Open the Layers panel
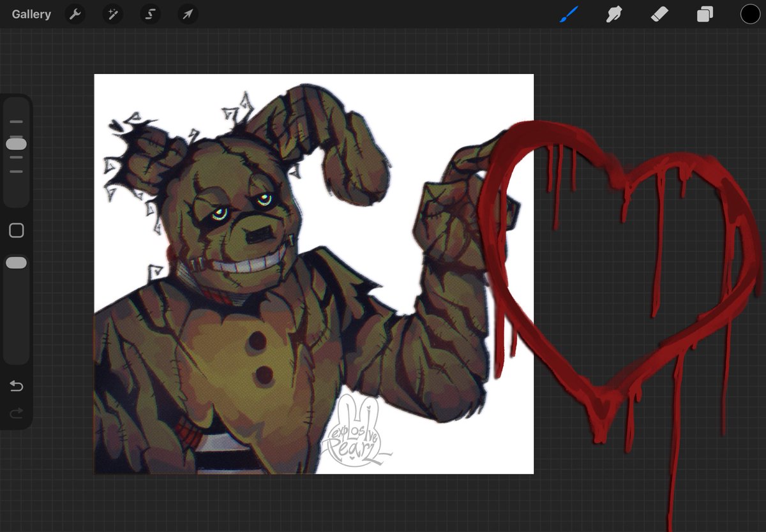The image size is (766, 532). [705, 13]
